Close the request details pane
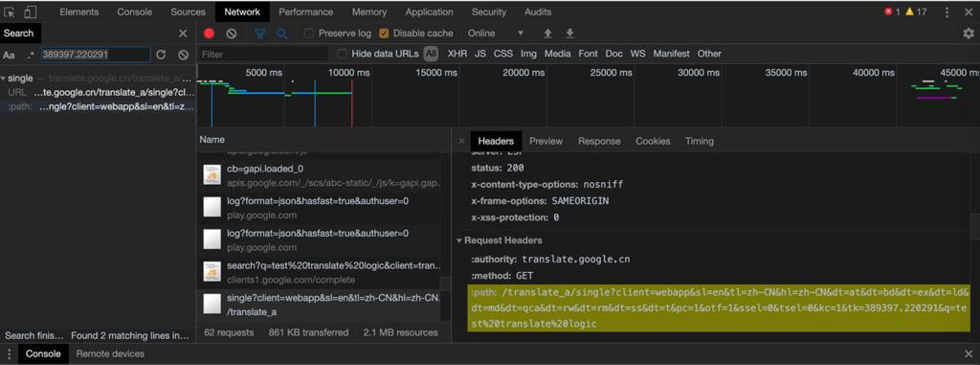The height and width of the screenshot is (365, 980). (x=462, y=142)
